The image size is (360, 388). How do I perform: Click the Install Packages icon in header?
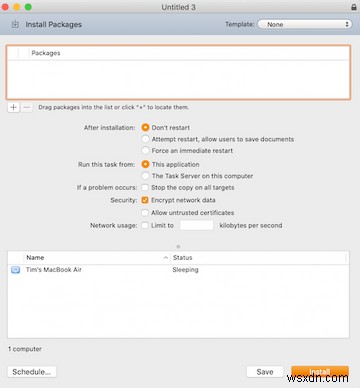tap(15, 24)
